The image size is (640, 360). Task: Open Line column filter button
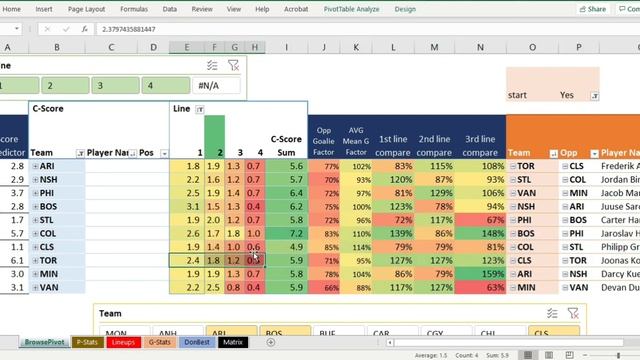(x=200, y=109)
